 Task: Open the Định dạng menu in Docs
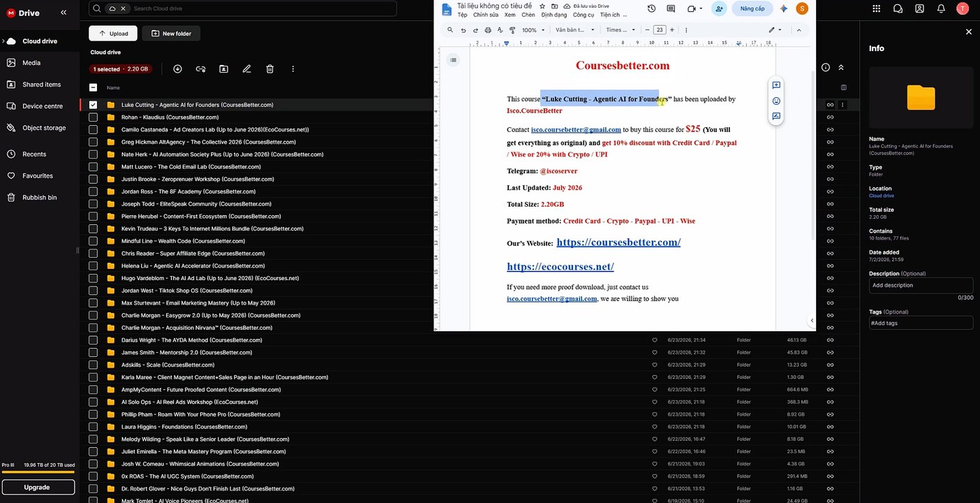554,15
